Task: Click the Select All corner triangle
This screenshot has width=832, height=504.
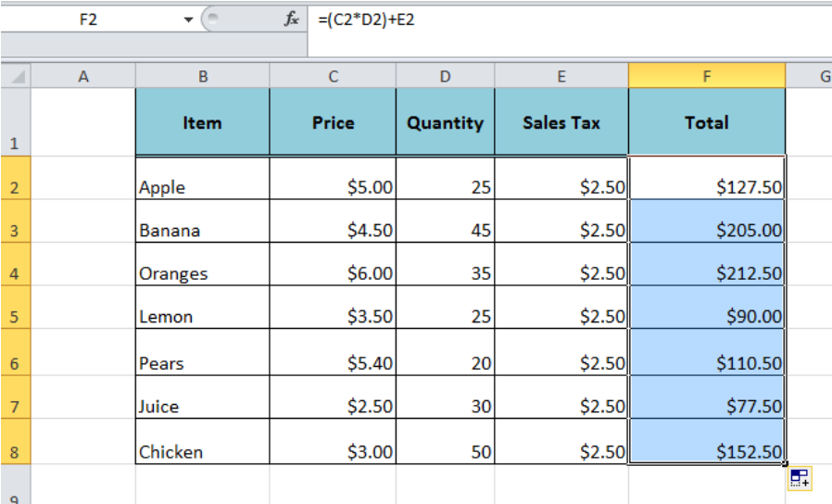Action: 17,76
